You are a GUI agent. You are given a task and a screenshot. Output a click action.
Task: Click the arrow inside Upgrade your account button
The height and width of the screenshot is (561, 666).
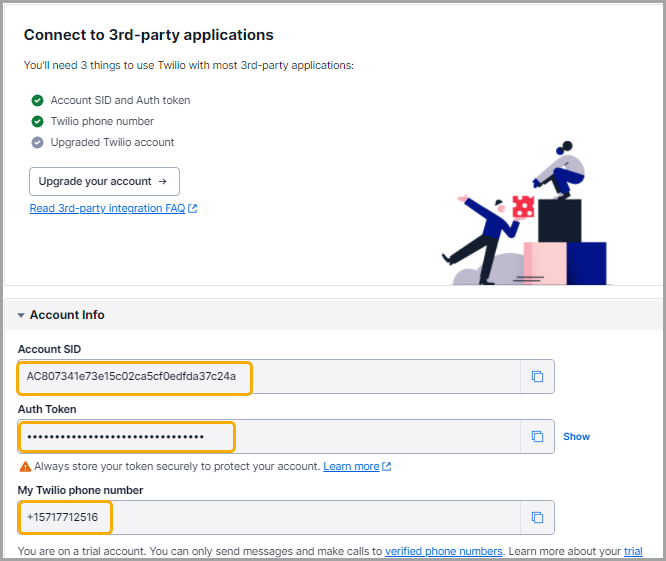coord(162,181)
